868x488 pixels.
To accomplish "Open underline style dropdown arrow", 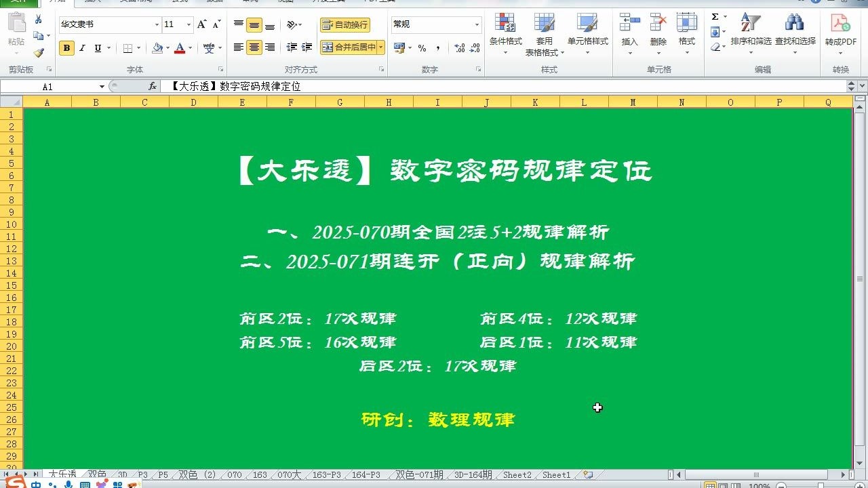I will [108, 48].
